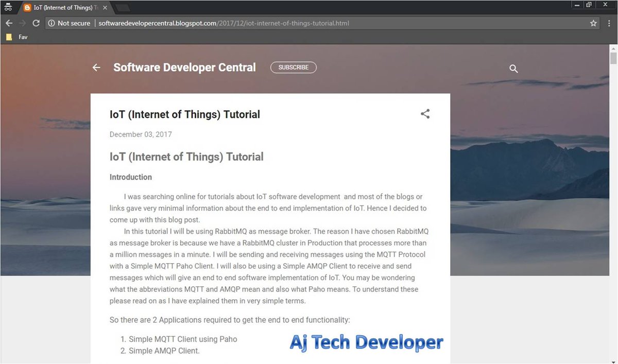Open the 'Software Developer Central' blog title link
The image size is (618, 364).
coord(184,67)
